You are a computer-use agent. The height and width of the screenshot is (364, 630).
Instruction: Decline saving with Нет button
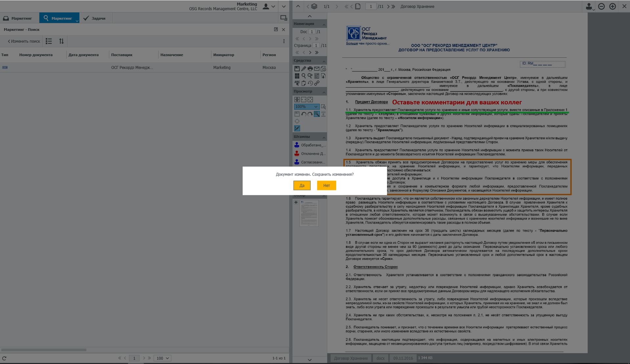click(x=326, y=185)
